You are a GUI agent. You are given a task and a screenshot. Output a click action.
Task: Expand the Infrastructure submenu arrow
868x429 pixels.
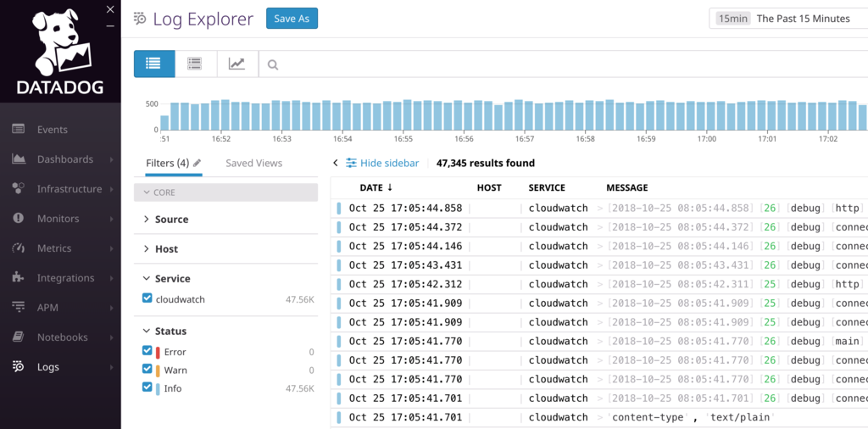point(112,189)
